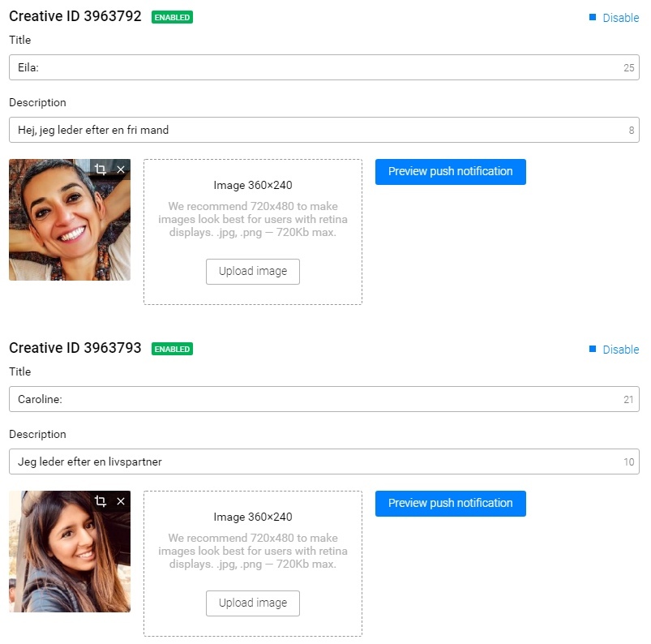Edit description 'Jeg leder efter en livspartner'
The width and height of the screenshot is (651, 644).
(323, 462)
